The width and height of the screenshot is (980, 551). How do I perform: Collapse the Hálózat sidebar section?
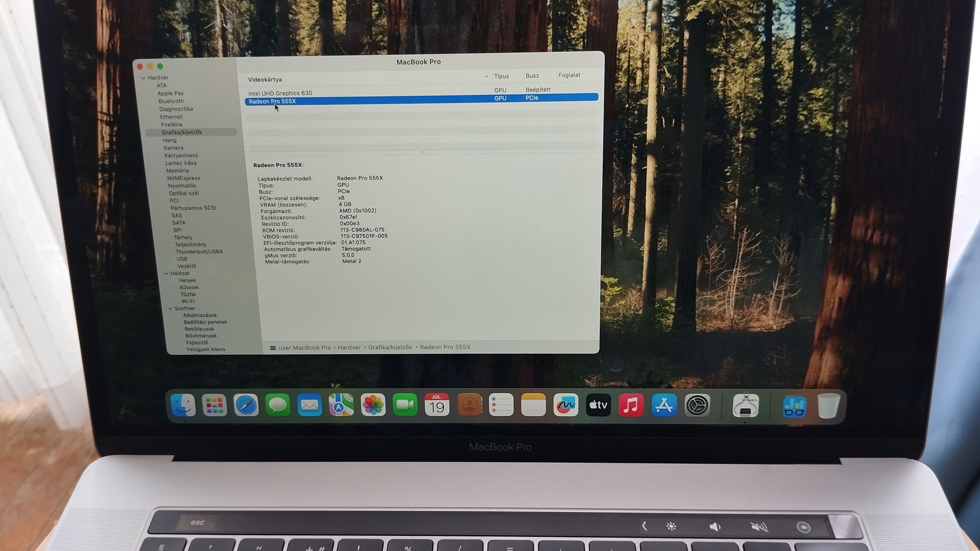166,273
